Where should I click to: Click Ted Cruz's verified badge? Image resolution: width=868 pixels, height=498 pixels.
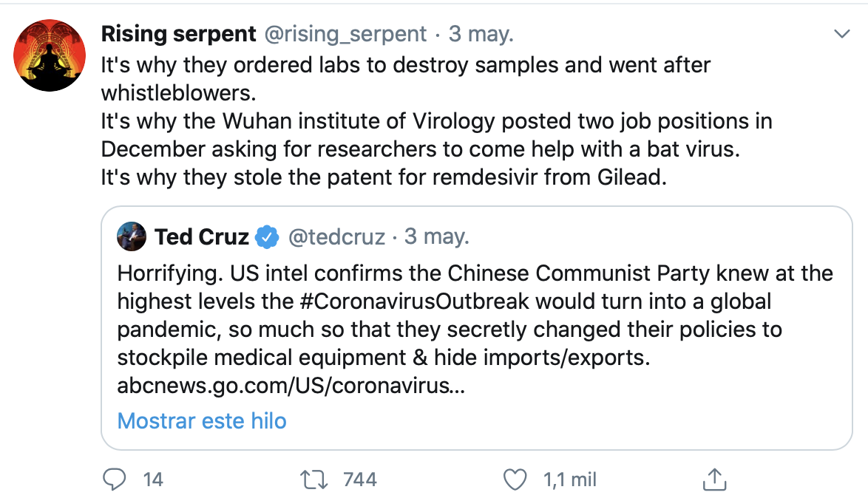[267, 236]
